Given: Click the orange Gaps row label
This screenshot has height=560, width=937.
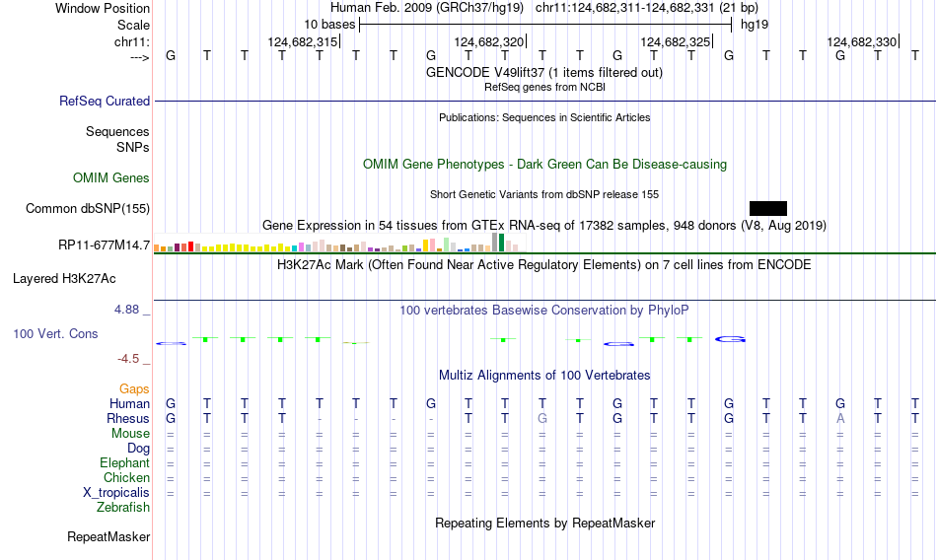Looking at the screenshot, I should (x=134, y=389).
